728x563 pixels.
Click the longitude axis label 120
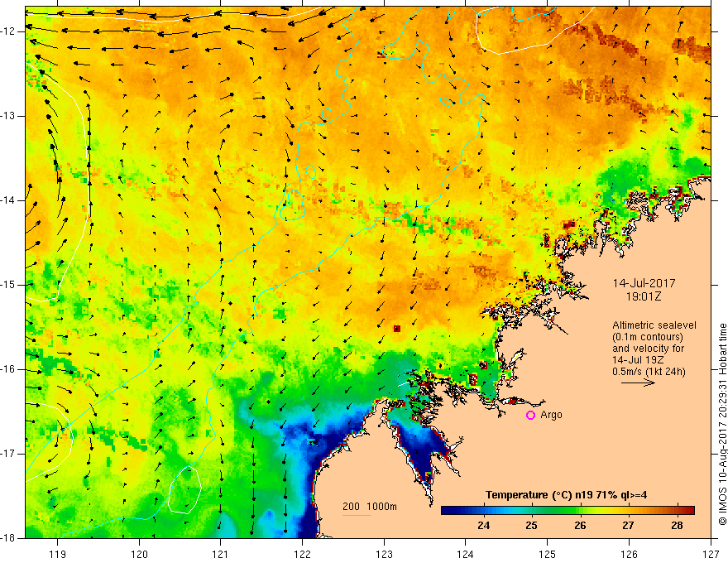[x=139, y=554]
